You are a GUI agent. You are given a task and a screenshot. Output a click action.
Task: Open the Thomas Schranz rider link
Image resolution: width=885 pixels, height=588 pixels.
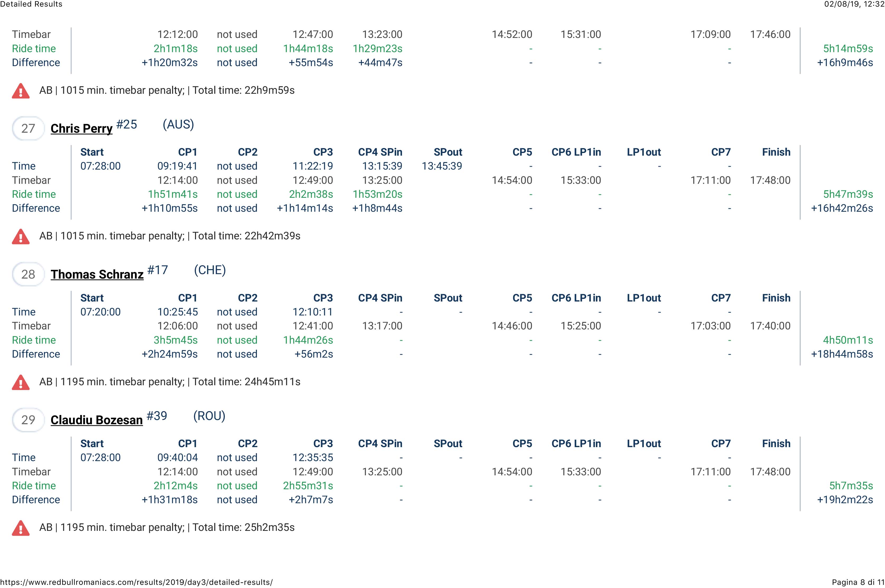click(97, 274)
